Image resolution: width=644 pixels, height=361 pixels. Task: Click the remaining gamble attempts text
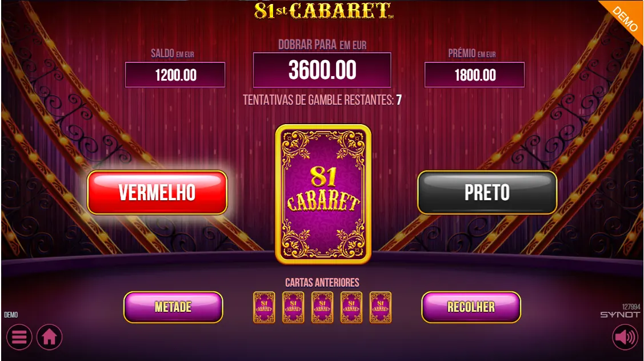click(x=322, y=100)
